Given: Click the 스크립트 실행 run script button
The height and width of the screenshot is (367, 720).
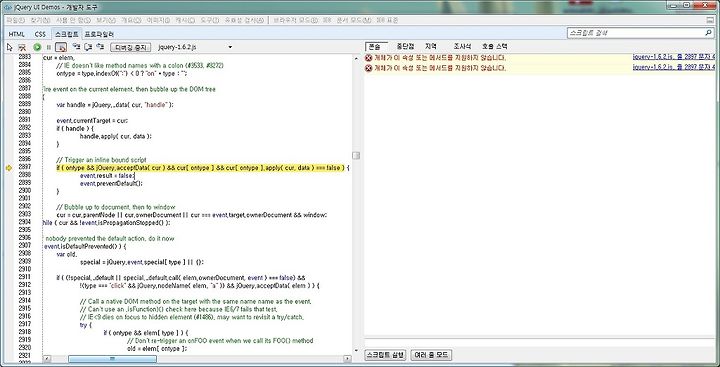Looking at the screenshot, I should click(x=385, y=355).
